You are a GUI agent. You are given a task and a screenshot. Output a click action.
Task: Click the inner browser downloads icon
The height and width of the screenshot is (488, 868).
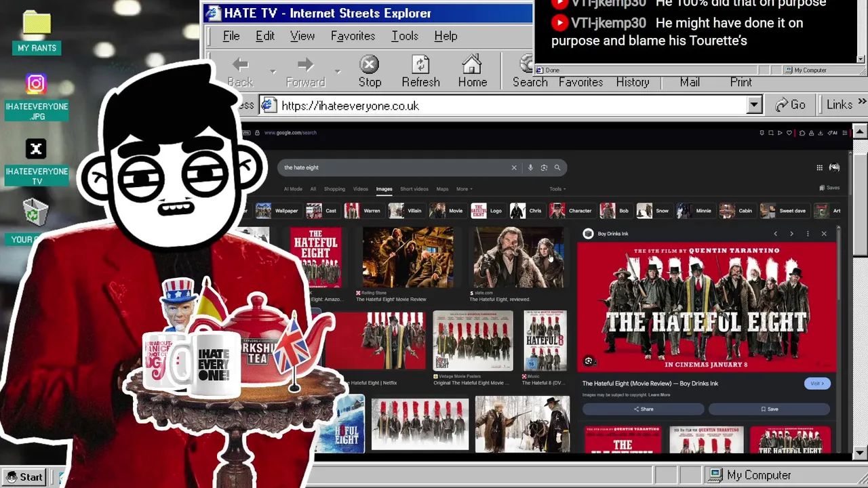(x=821, y=133)
